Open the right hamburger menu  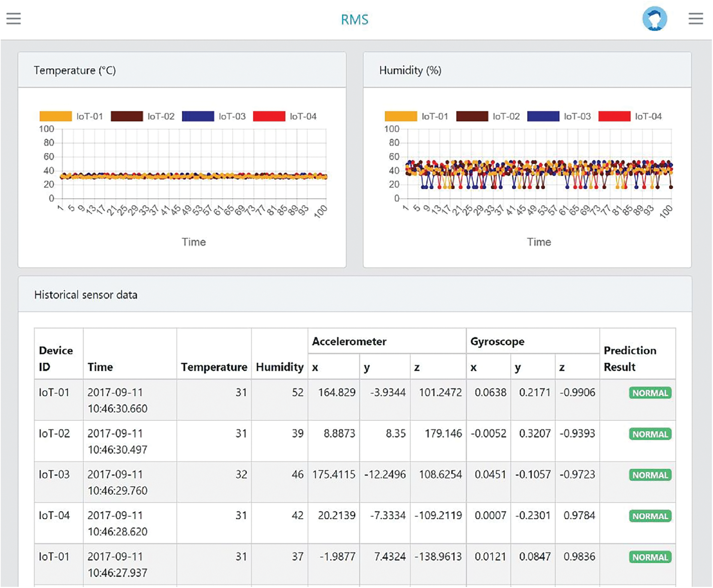[695, 18]
